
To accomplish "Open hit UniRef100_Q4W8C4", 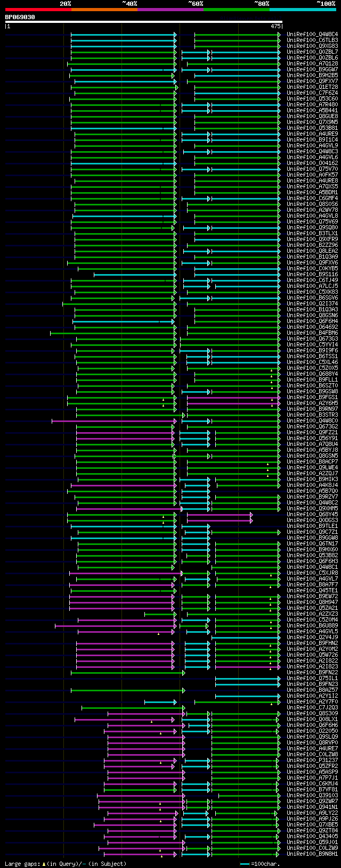I will tap(312, 34).
